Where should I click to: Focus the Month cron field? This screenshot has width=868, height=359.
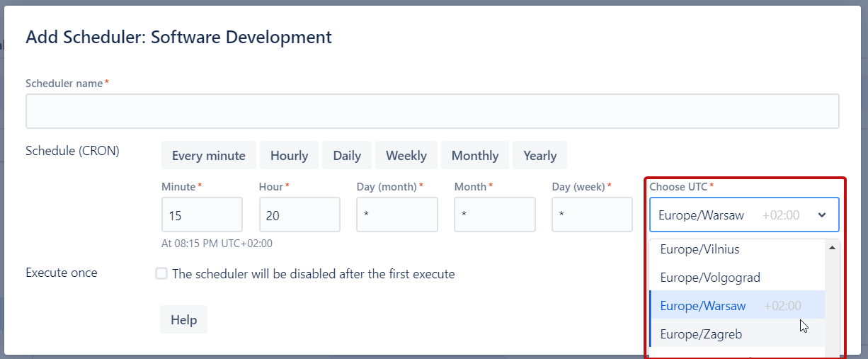(494, 215)
